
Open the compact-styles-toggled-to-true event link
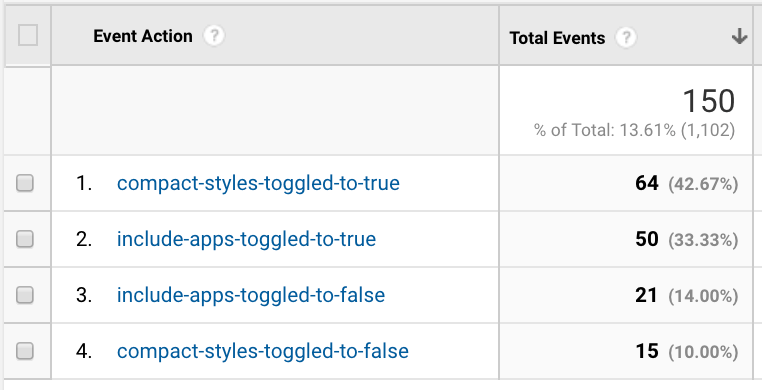point(258,183)
